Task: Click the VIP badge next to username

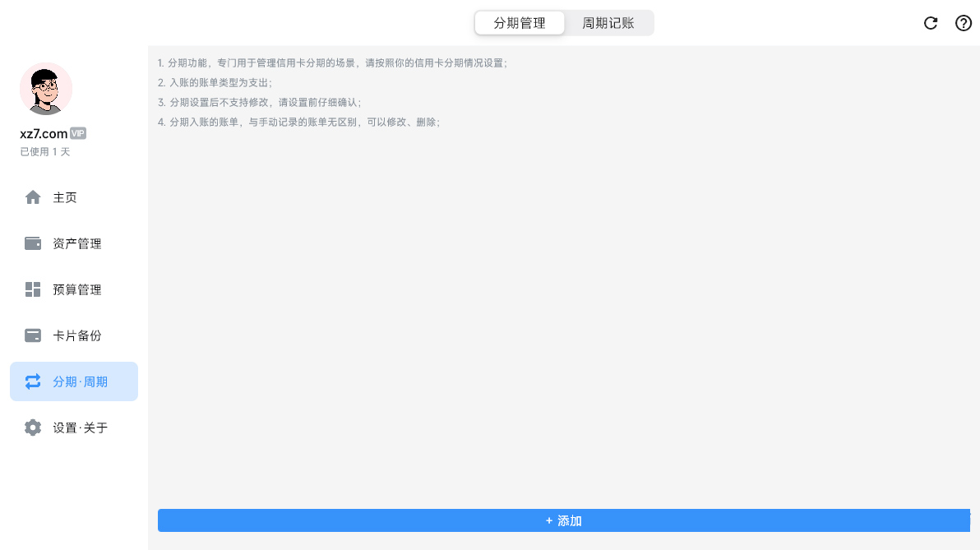Action: (x=78, y=133)
